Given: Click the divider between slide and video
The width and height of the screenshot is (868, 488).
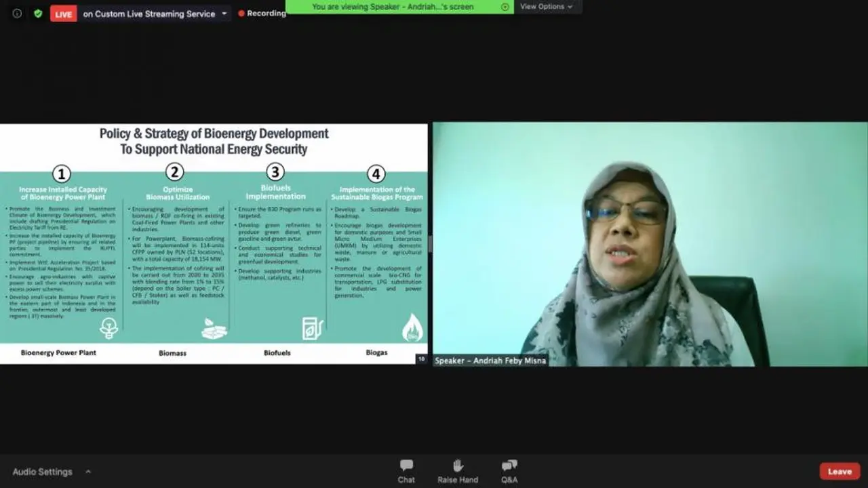Looking at the screenshot, I should click(x=430, y=244).
